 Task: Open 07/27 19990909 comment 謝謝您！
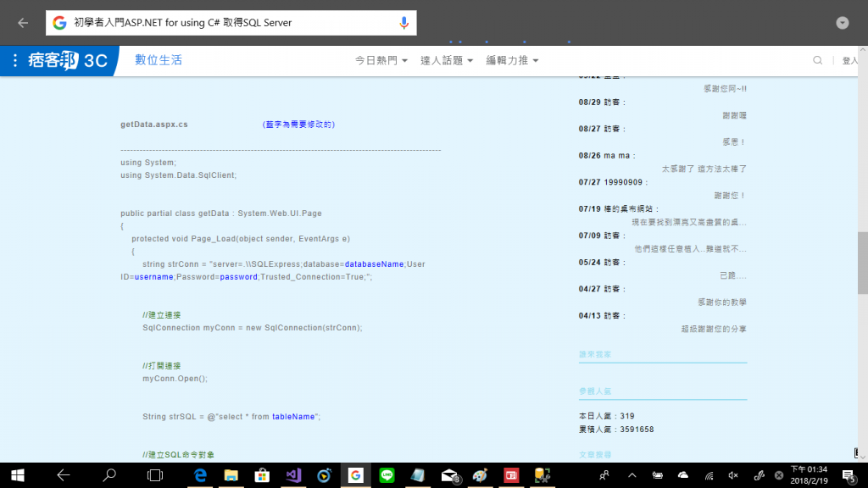tap(730, 196)
